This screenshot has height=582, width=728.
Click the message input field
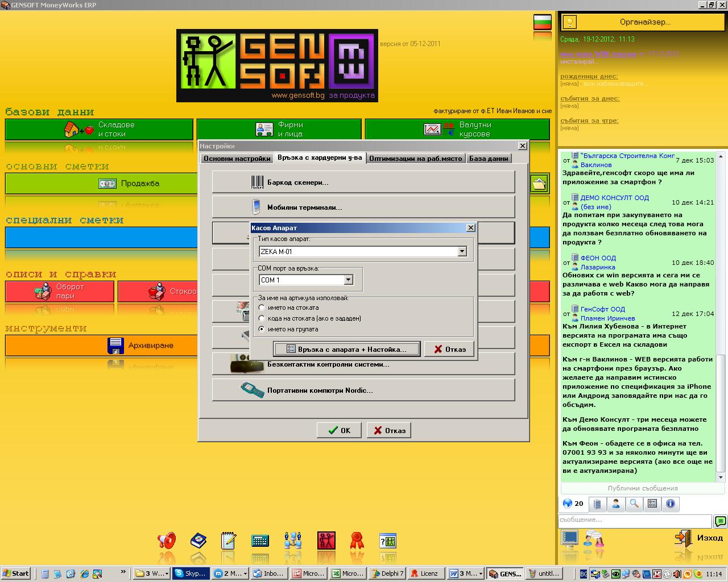pyautogui.click(x=635, y=520)
